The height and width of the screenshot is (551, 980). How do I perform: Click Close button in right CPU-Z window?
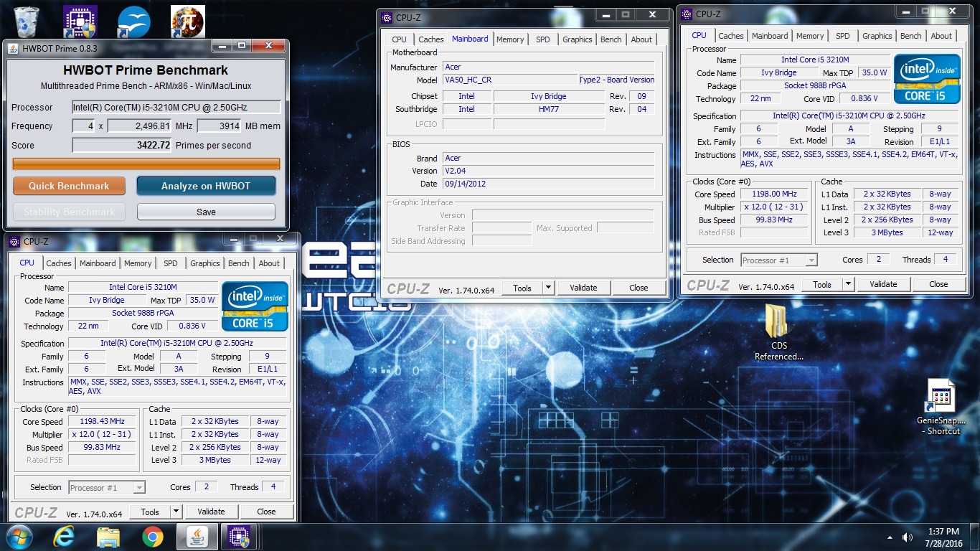[x=938, y=284]
